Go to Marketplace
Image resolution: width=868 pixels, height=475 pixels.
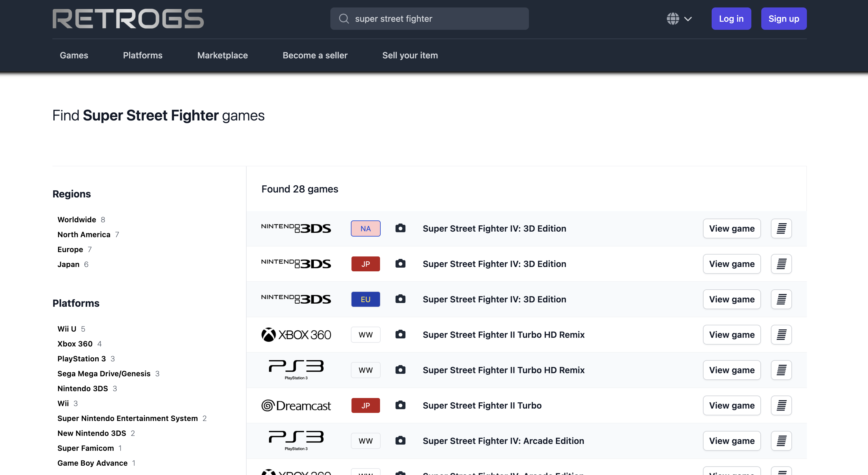222,55
